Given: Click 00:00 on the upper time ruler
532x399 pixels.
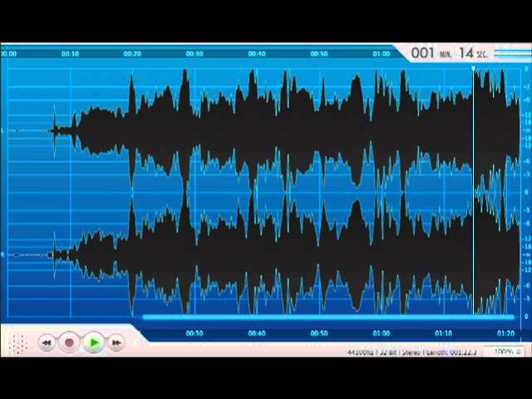Looking at the screenshot, I should pos(8,54).
